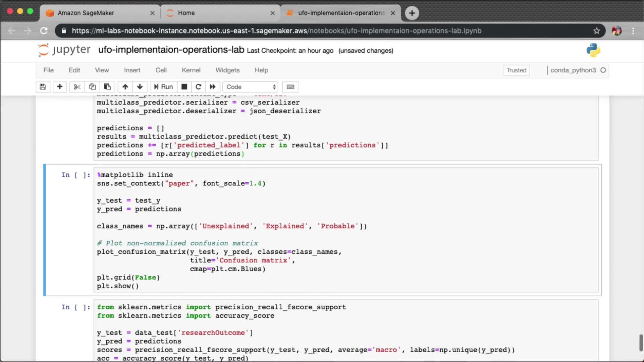Screen dimensions: 644x362
Task: Click the Run button
Action: (x=163, y=87)
